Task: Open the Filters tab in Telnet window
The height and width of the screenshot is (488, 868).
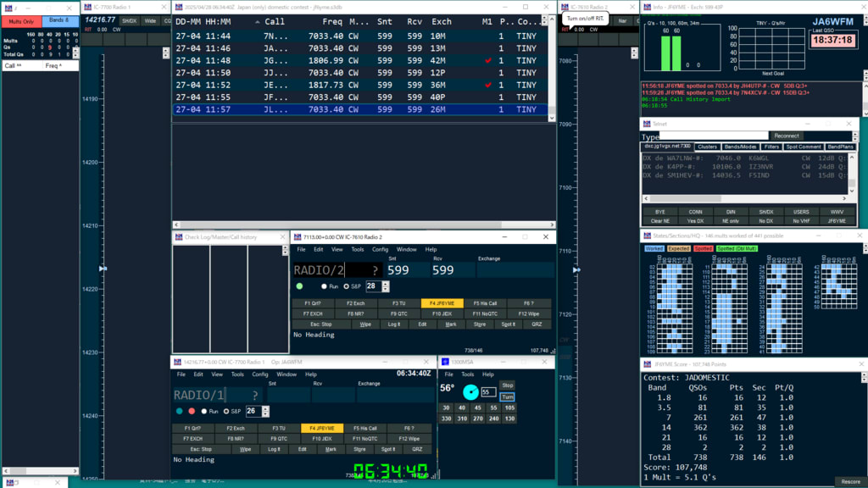Action: [771, 147]
